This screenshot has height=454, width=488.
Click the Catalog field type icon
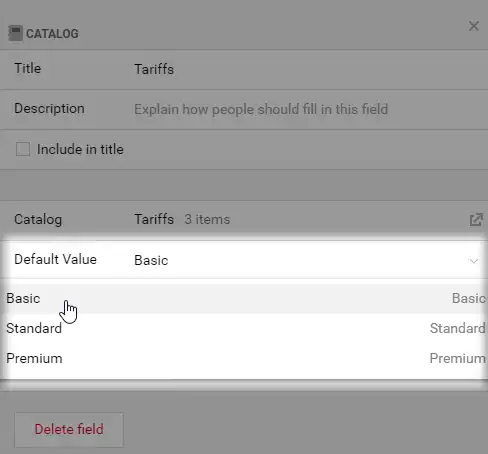point(15,33)
